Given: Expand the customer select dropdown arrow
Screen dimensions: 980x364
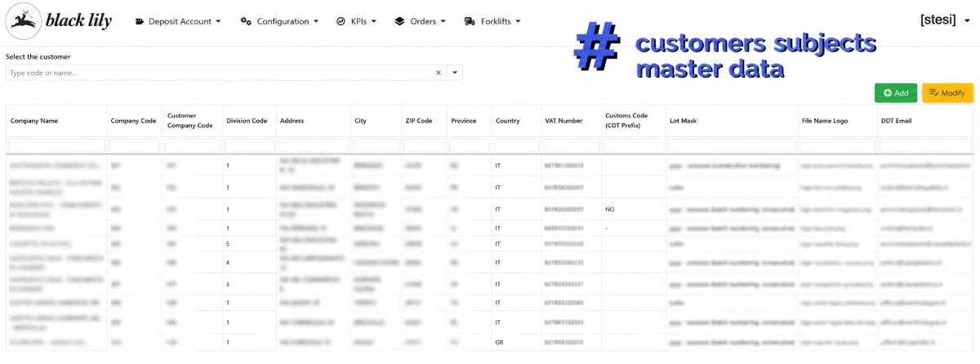Looking at the screenshot, I should (455, 73).
